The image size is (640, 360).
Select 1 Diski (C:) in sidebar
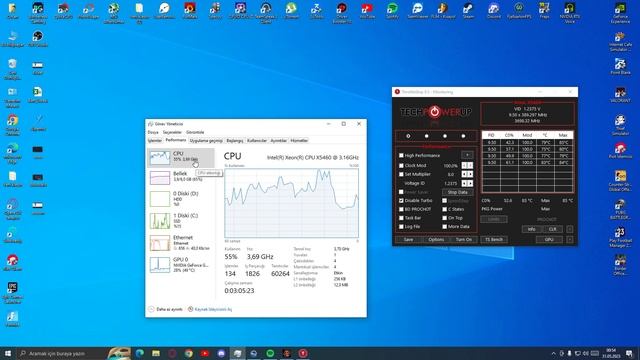[x=180, y=221]
